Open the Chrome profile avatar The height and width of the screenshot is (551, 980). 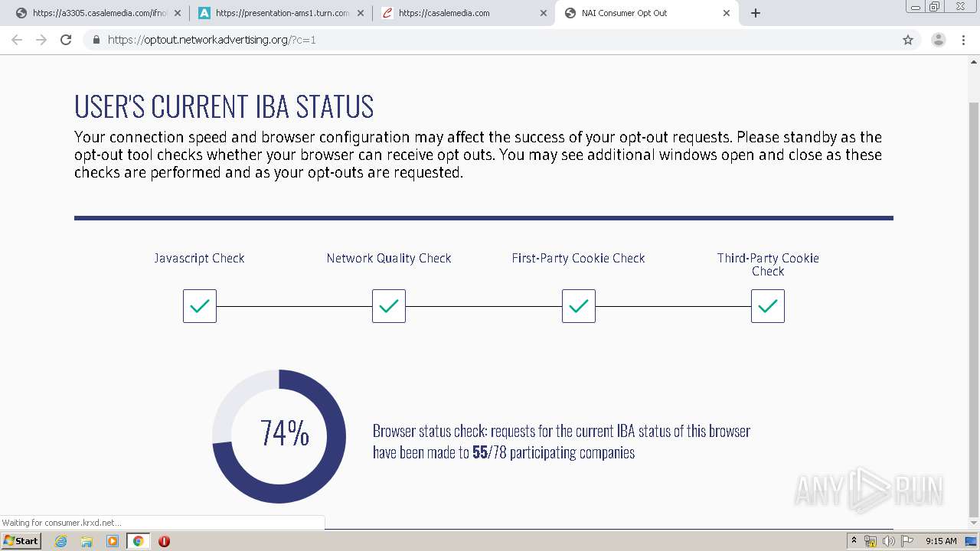(939, 40)
